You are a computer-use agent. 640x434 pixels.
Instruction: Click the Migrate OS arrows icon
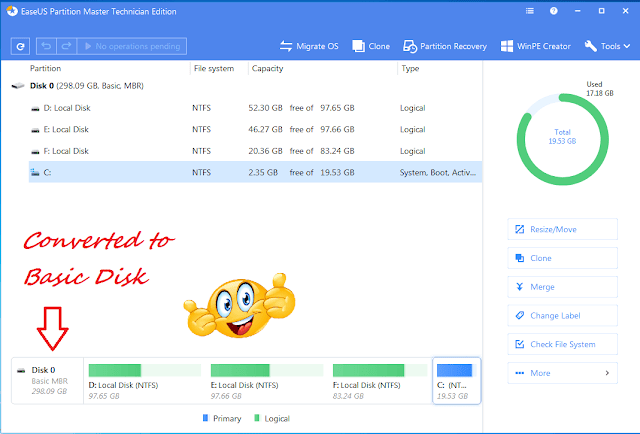(286, 46)
